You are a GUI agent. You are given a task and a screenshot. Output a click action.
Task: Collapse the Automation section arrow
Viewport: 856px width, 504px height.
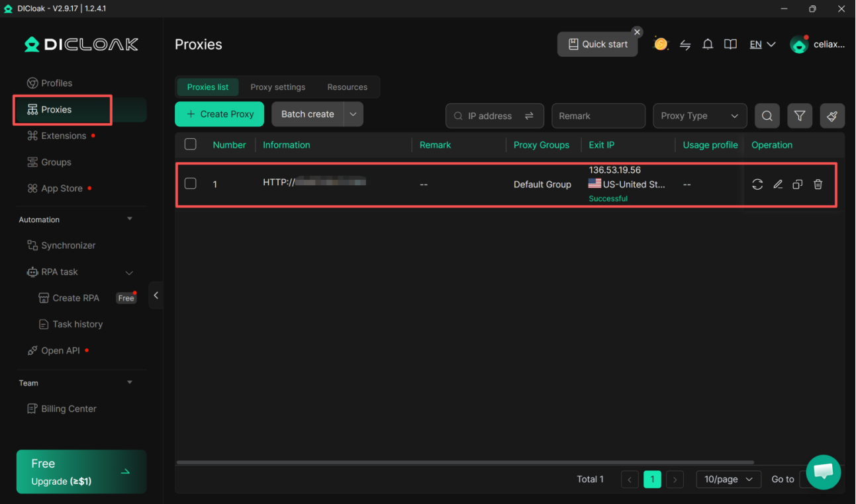pyautogui.click(x=130, y=219)
